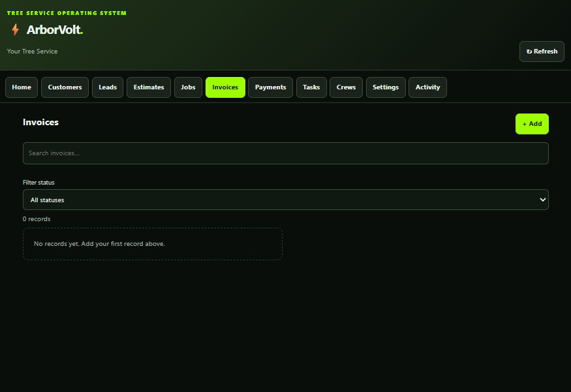Open the Settings tab
Image resolution: width=571 pixels, height=392 pixels.
point(386,87)
